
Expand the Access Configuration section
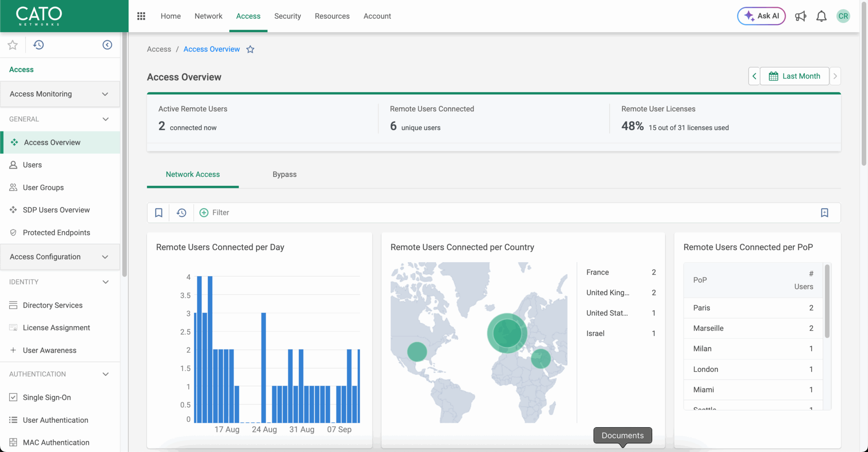tap(105, 257)
